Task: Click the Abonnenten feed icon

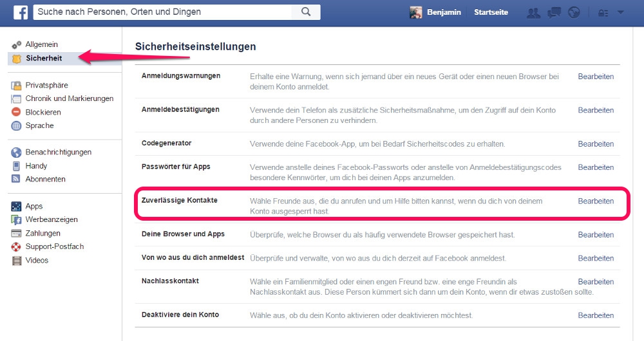Action: pos(16,179)
